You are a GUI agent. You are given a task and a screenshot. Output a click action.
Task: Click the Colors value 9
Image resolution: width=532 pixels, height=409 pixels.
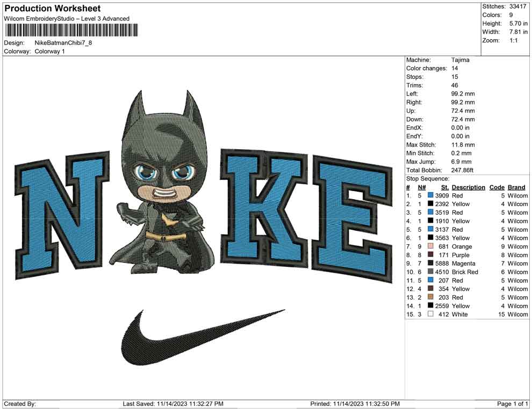click(511, 15)
